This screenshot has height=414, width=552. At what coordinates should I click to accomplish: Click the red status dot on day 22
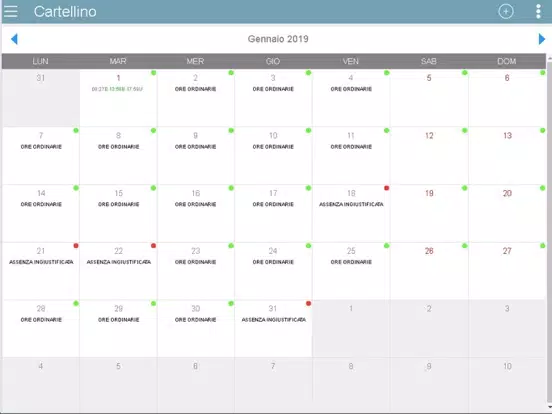click(153, 246)
